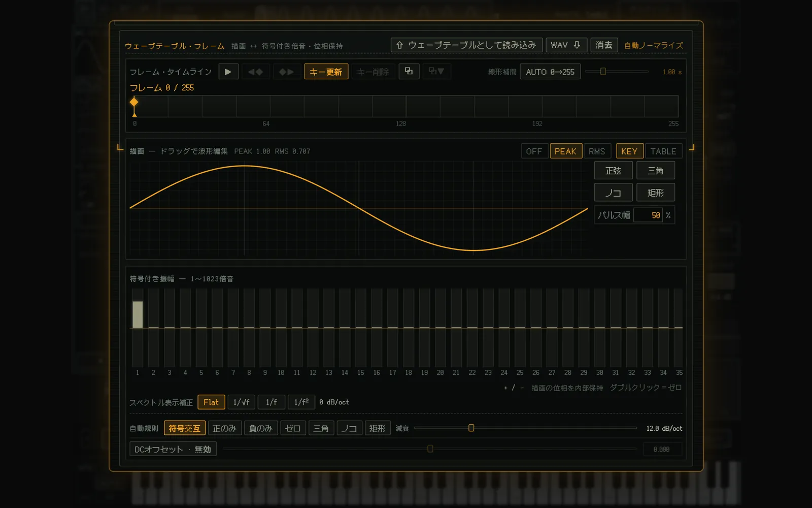Switch to TABLE view tab
Screen dimensions: 812x508
(x=663, y=151)
